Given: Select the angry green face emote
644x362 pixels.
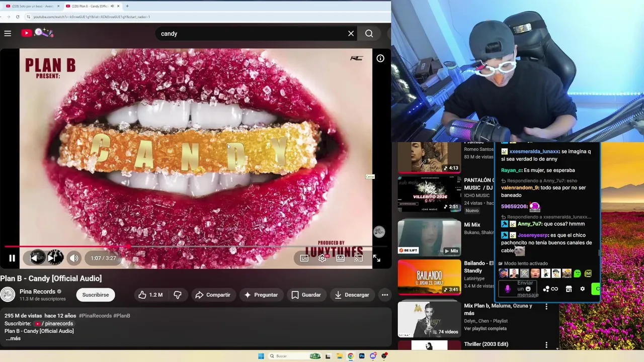Looking at the screenshot, I should point(588,274).
